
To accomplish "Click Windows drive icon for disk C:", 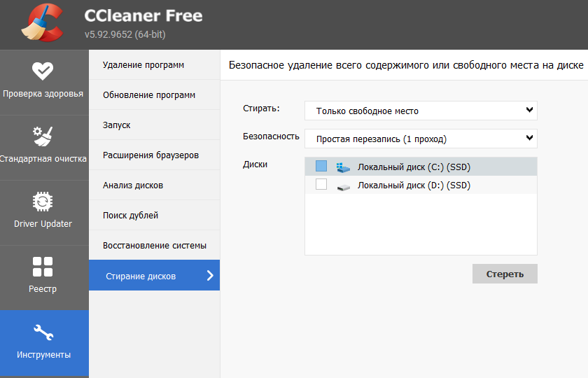I will tap(343, 167).
